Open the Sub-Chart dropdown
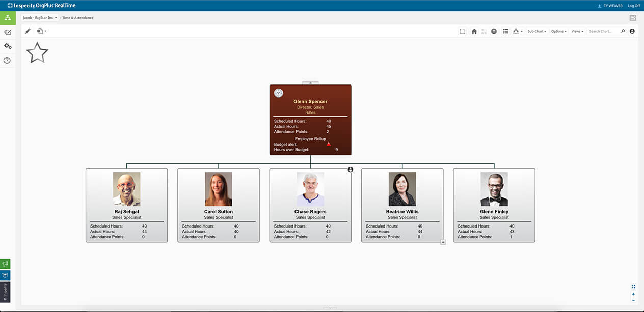The width and height of the screenshot is (644, 312). pyautogui.click(x=536, y=31)
